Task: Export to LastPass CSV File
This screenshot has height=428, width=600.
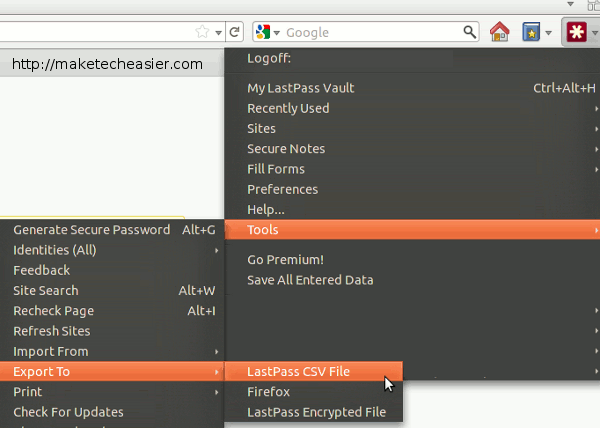Action: click(x=313, y=371)
